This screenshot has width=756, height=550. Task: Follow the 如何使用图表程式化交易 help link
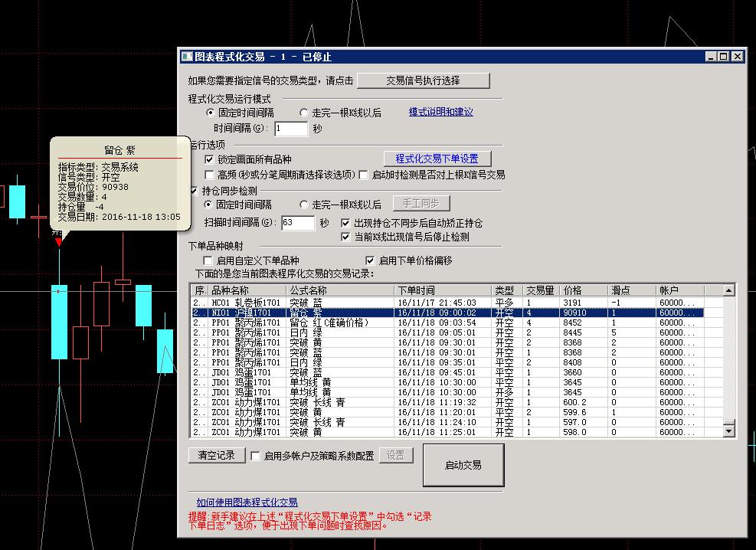(247, 503)
